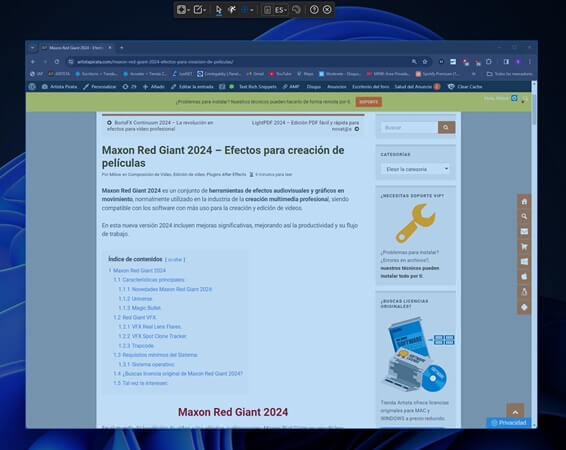Go to 1 Maxon Red Giant 2024 in contents
566x450 pixels.
[x=138, y=270]
